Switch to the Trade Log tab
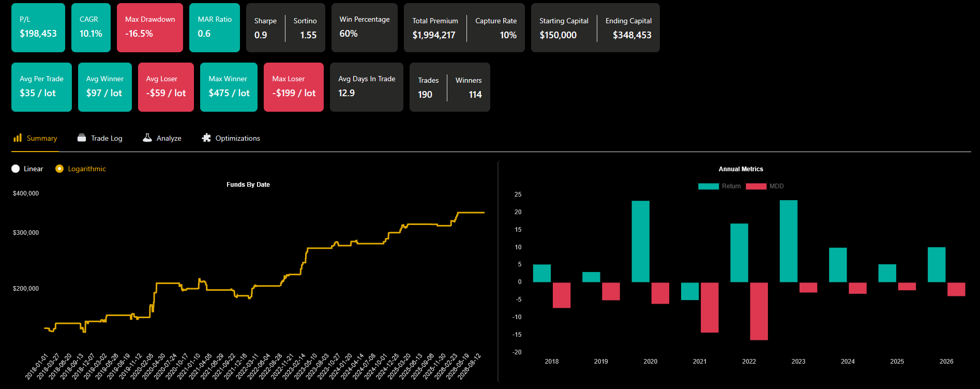The width and height of the screenshot is (980, 389). coord(100,138)
